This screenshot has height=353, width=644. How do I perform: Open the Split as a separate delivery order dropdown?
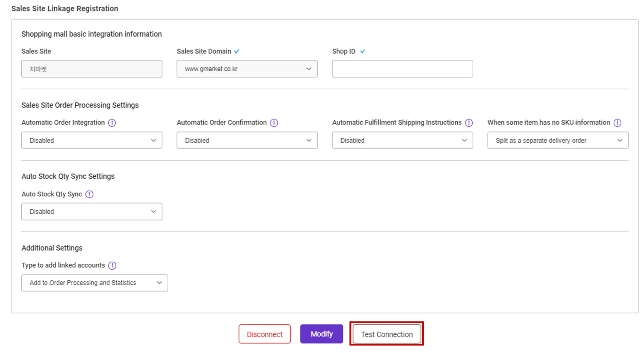(x=558, y=140)
